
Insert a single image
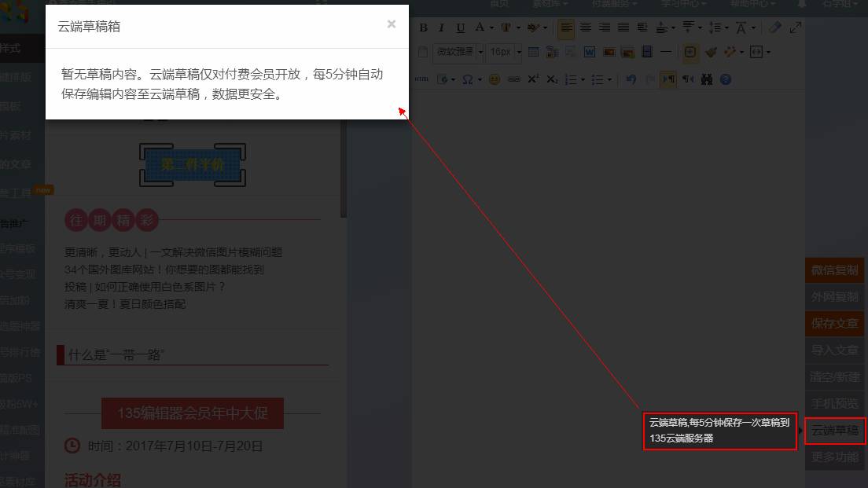pyautogui.click(x=609, y=52)
